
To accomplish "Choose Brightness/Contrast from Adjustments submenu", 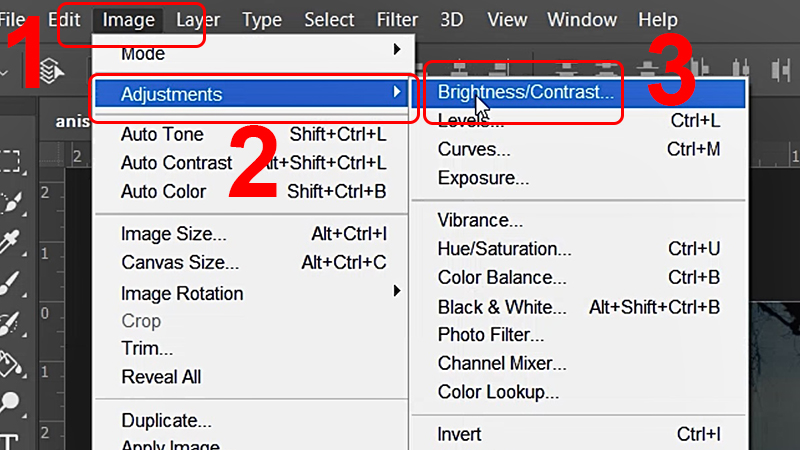I will coord(525,91).
